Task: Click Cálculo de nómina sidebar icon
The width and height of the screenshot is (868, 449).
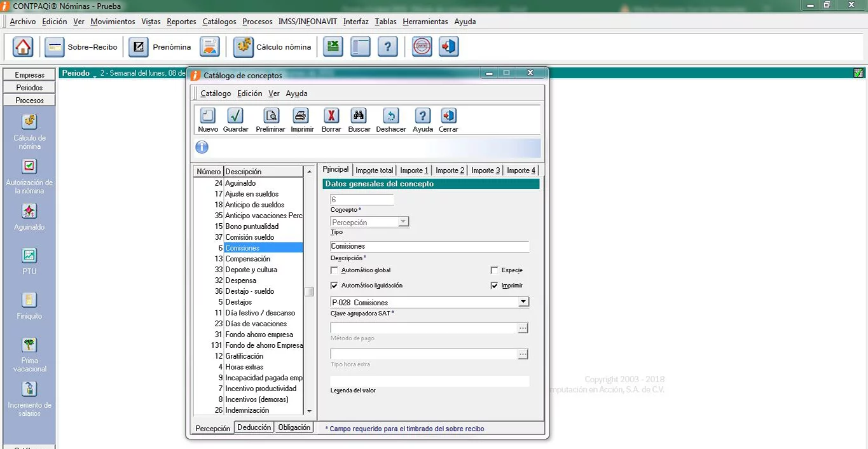Action: tap(29, 121)
